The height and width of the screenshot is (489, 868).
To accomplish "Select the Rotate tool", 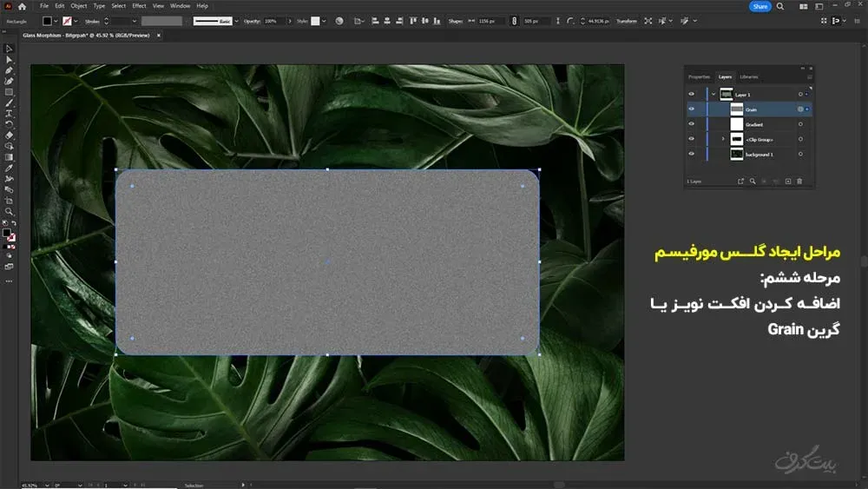I will 9,124.
